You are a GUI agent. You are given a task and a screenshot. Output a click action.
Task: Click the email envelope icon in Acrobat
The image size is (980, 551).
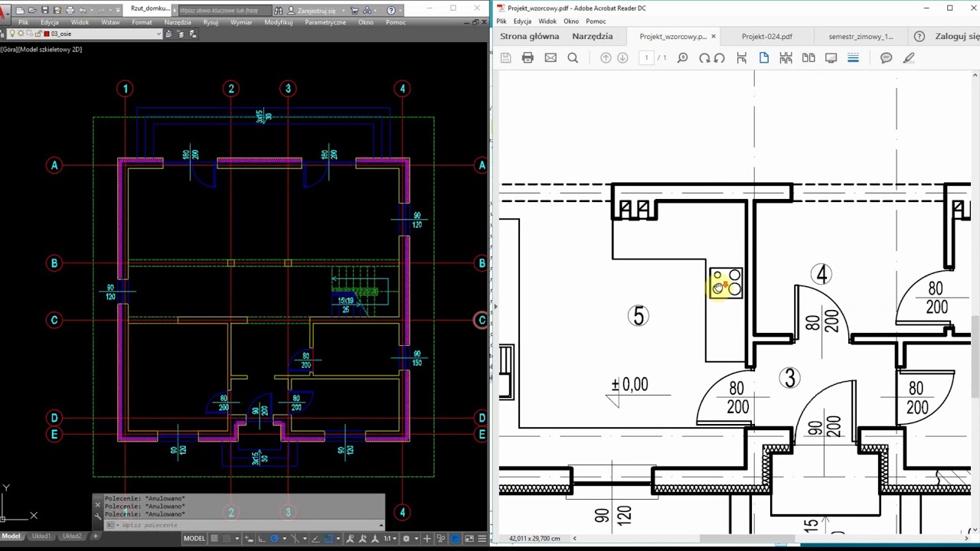(x=550, y=57)
